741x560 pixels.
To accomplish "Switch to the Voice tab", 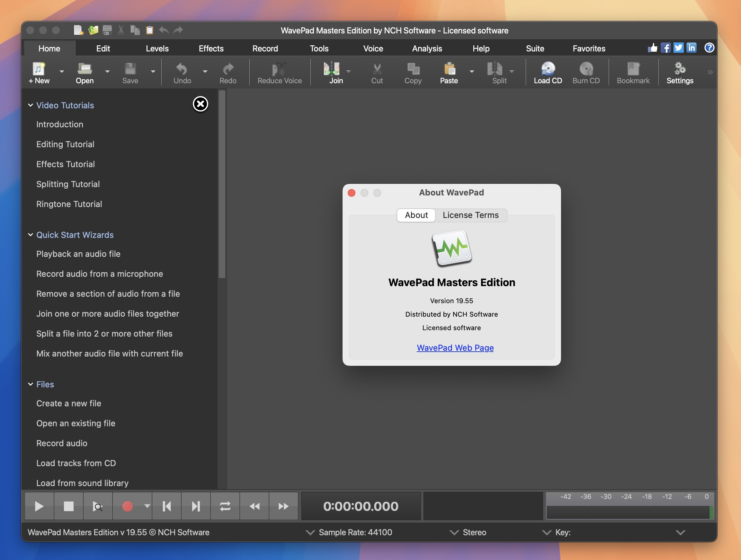I will coord(373,48).
